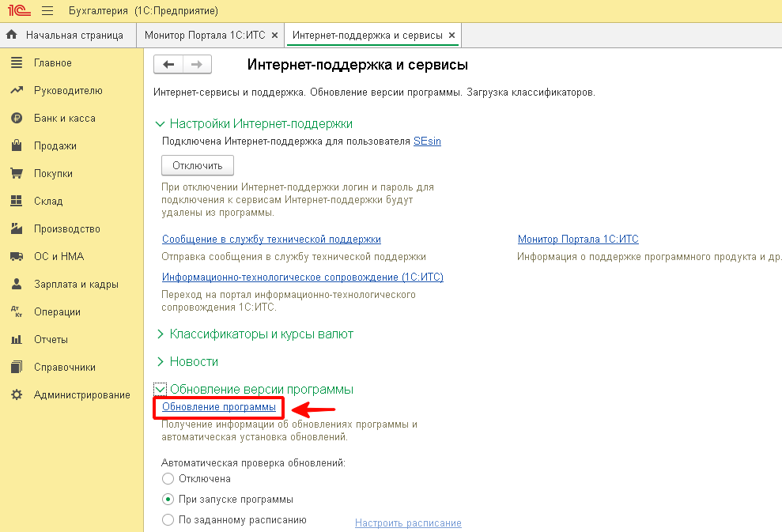This screenshot has height=532, width=782.
Task: Open the Монитор Портала 1С:ИТС link
Action: 578,240
